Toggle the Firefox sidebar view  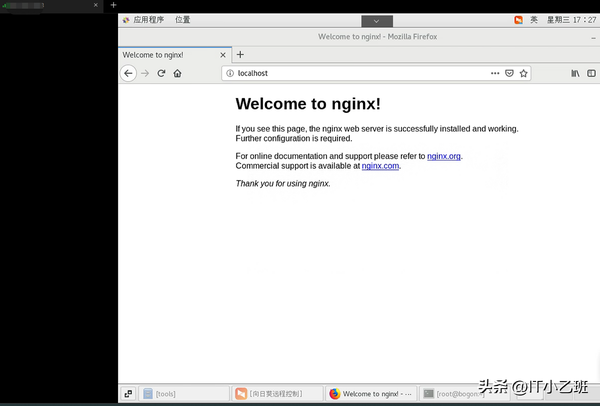(x=590, y=73)
